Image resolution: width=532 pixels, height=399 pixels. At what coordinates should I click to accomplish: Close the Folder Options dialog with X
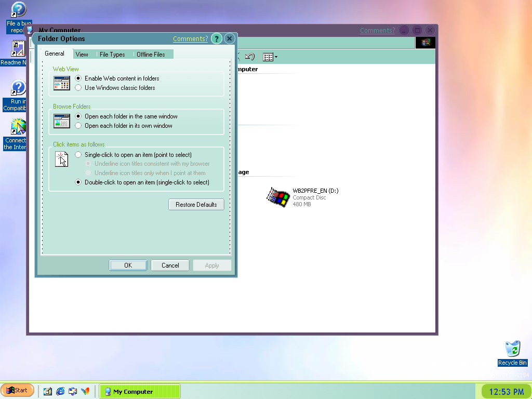[x=229, y=38]
